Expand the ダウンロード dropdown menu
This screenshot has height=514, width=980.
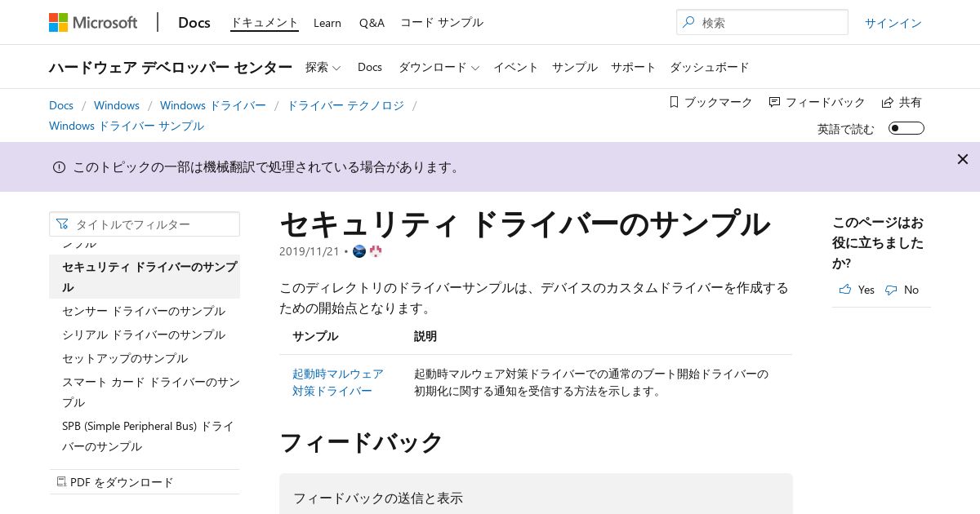439,67
